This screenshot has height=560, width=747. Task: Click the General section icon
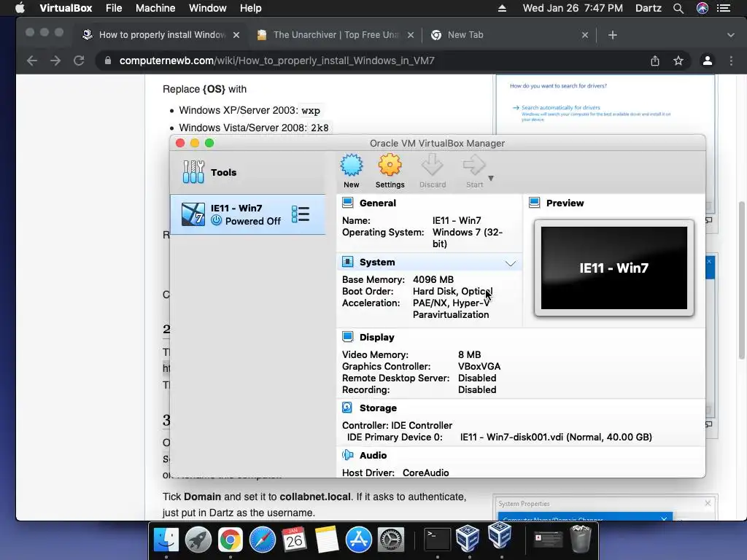348,203
